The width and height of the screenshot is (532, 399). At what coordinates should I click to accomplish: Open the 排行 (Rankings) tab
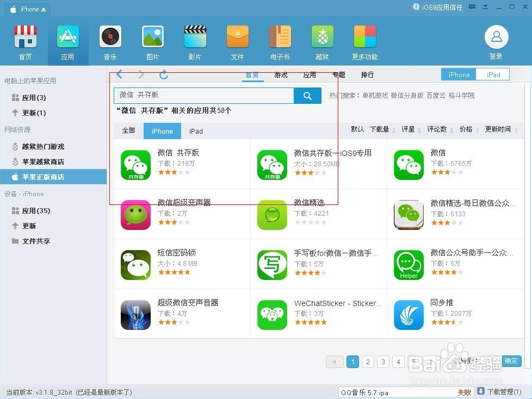[367, 75]
